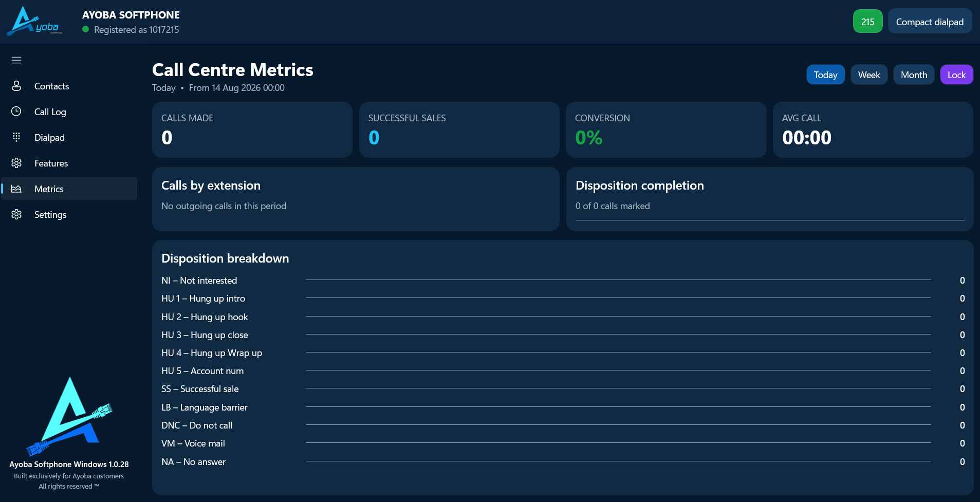Click 'HU 2 – Hung up hook' label
Image resolution: width=980 pixels, height=502 pixels.
pos(205,317)
